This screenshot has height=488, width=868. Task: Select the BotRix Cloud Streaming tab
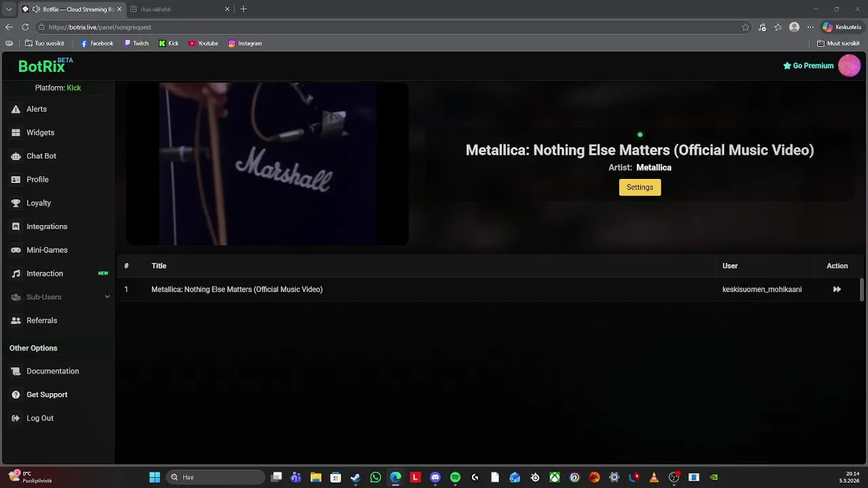click(72, 9)
